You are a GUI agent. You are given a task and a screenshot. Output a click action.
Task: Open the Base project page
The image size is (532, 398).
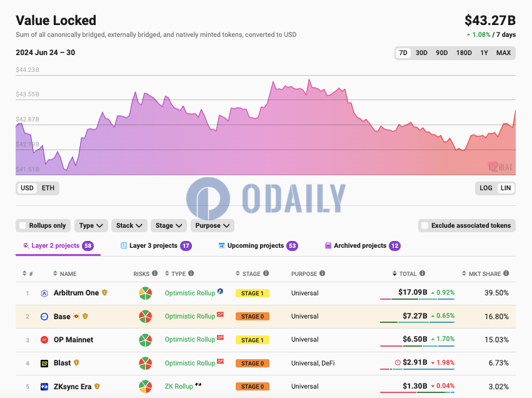[62, 317]
